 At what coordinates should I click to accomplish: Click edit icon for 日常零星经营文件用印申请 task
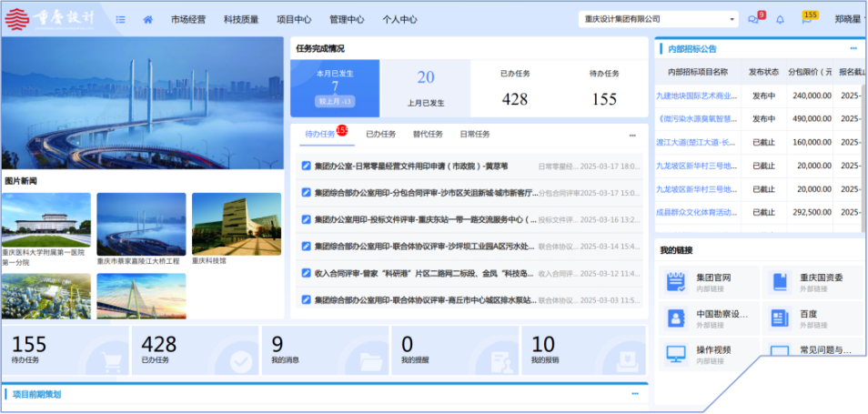306,166
